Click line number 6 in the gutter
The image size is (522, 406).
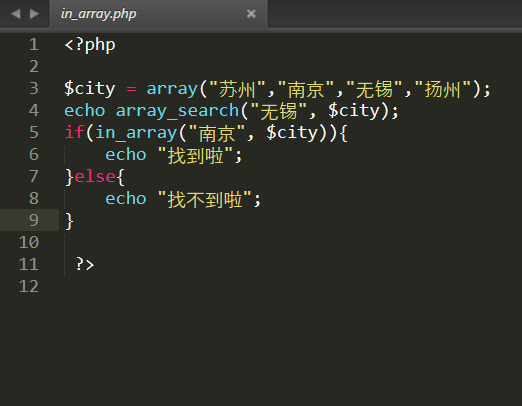click(x=34, y=154)
